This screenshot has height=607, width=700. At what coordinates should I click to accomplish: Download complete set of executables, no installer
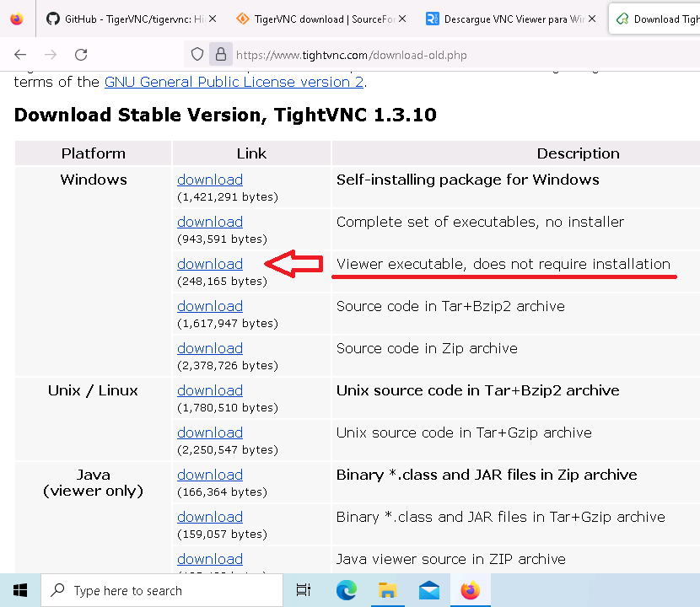point(210,222)
